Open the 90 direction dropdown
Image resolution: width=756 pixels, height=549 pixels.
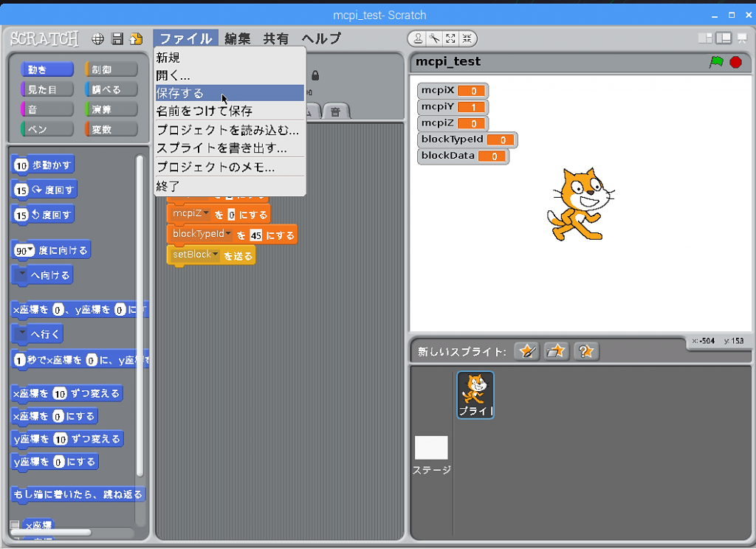tap(31, 249)
